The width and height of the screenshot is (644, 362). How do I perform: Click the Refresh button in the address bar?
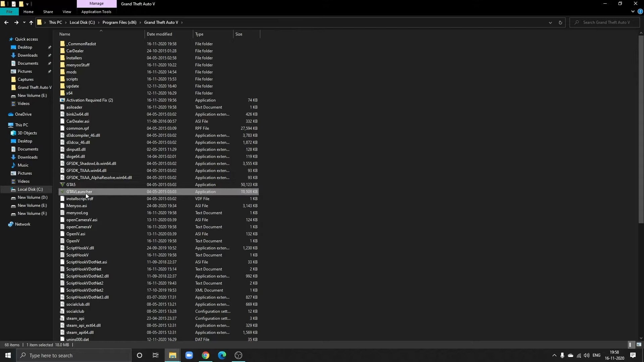point(560,22)
